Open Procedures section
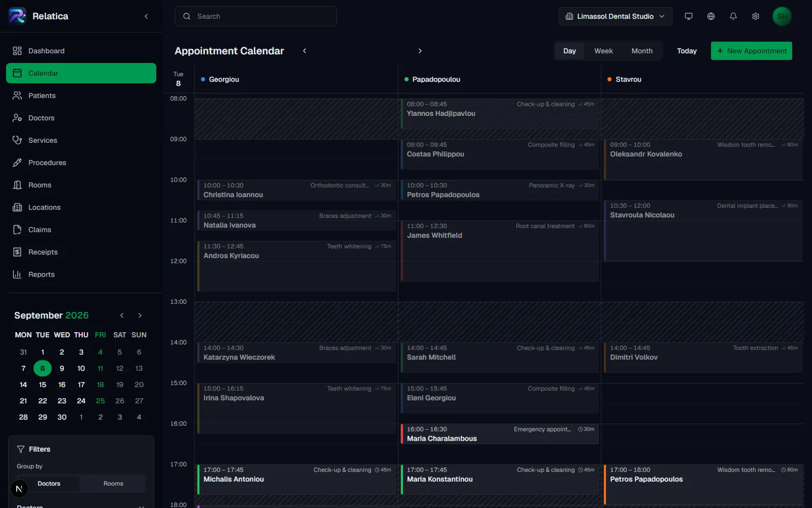 (81, 163)
